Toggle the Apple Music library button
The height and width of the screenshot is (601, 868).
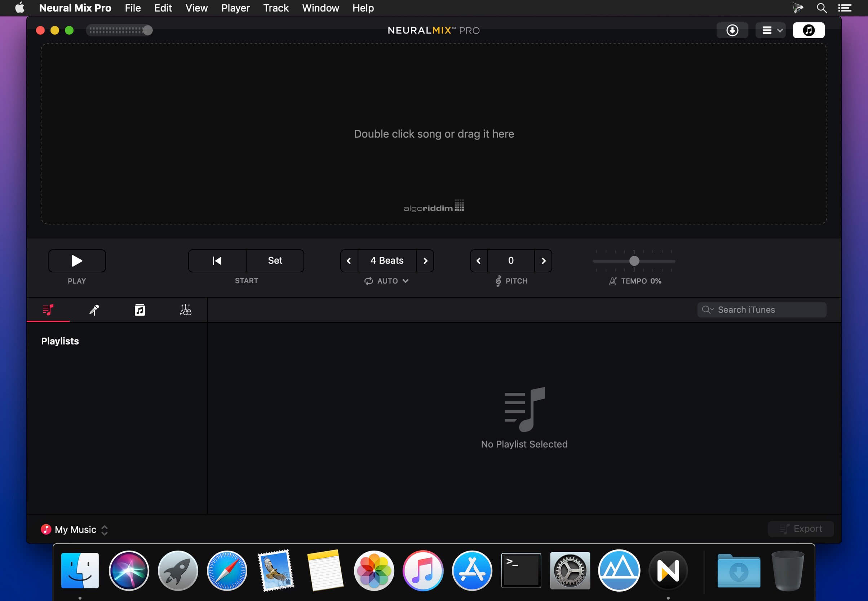[809, 30]
